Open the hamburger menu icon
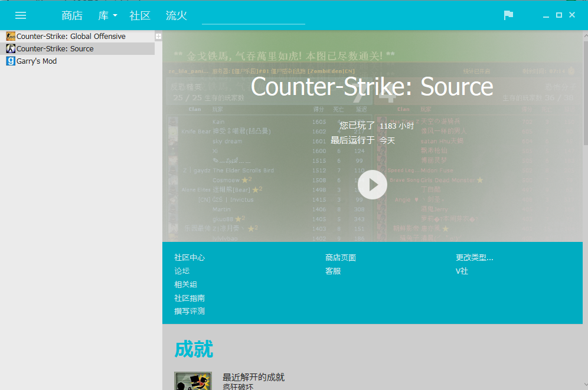 (x=21, y=15)
